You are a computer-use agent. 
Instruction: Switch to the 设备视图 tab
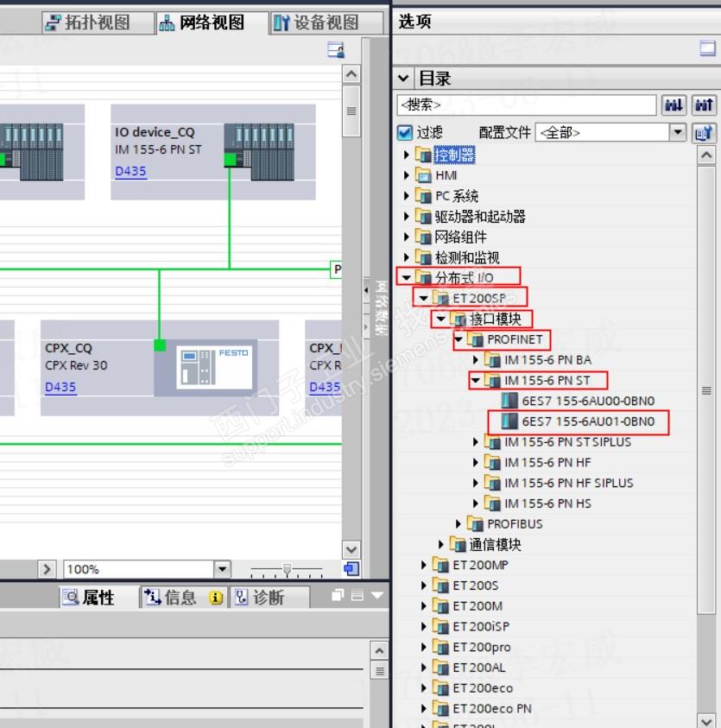point(326,22)
